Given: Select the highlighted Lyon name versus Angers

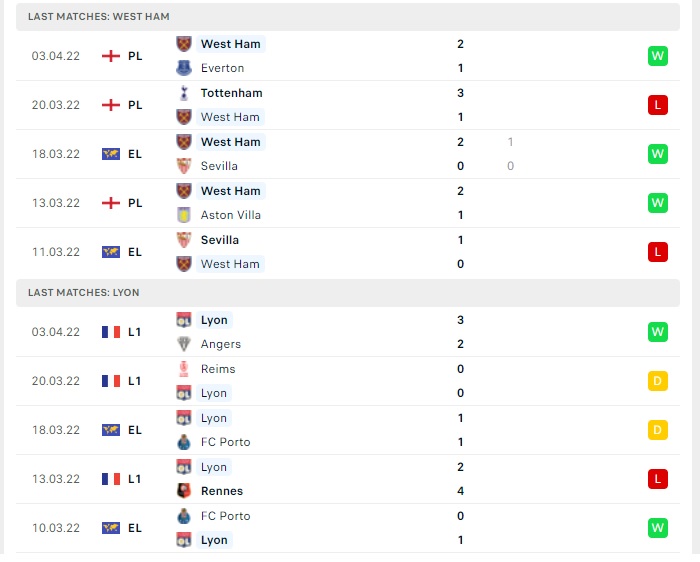Looking at the screenshot, I should pyautogui.click(x=214, y=320).
